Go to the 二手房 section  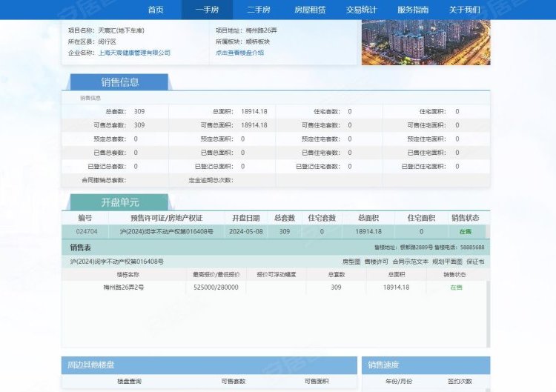(258, 10)
